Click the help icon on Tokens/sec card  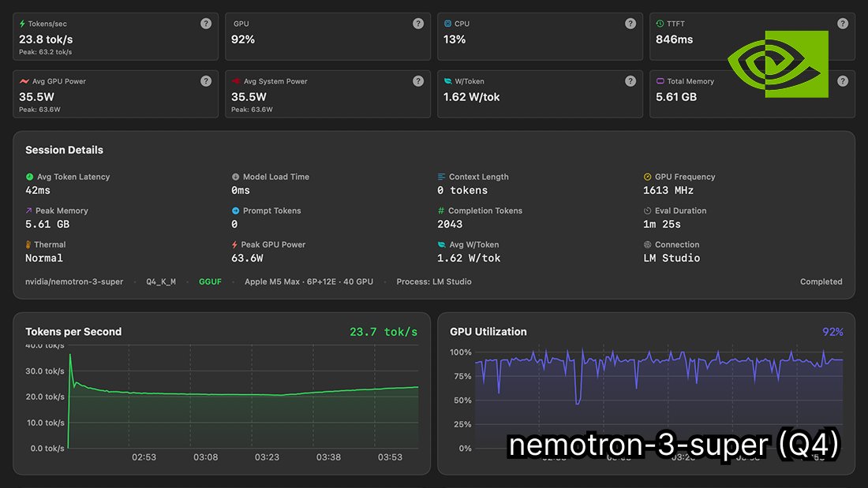coord(206,24)
